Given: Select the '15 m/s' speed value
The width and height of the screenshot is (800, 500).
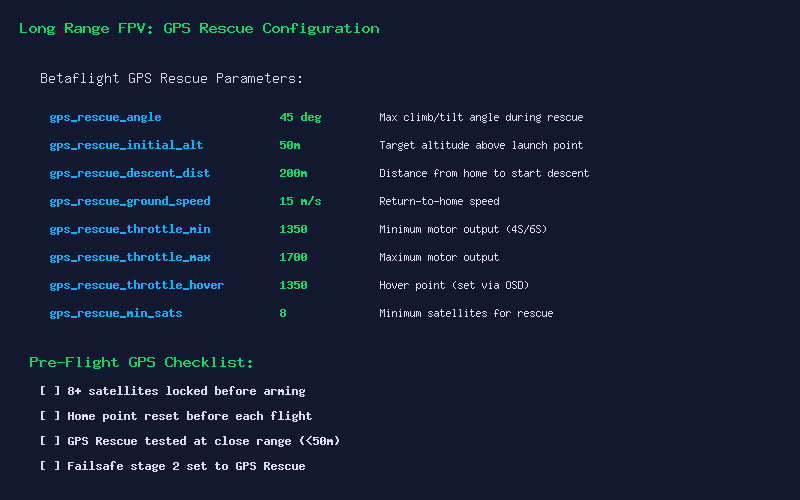Looking at the screenshot, I should pos(301,202).
